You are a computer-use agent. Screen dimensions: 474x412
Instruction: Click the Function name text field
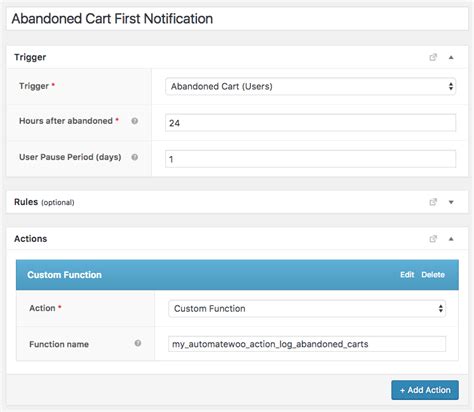(x=307, y=344)
